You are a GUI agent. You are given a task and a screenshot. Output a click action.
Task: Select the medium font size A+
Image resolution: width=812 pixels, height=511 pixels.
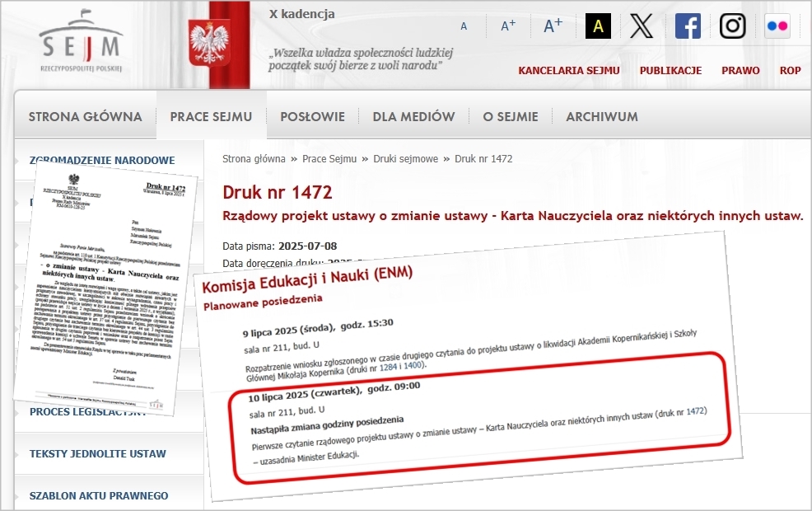508,26
